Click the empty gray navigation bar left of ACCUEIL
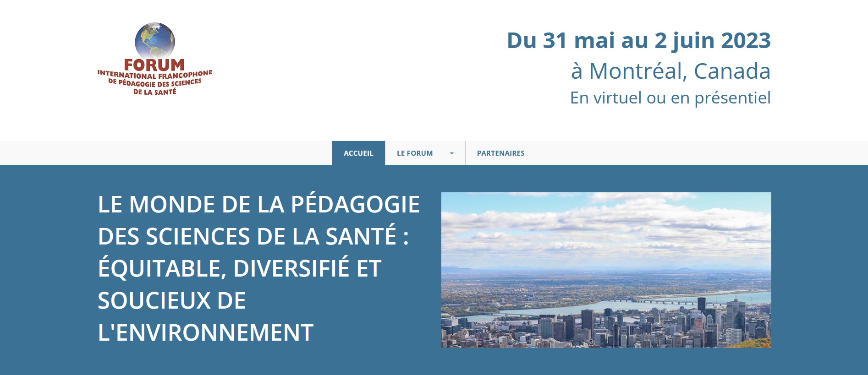This screenshot has width=868, height=375. 165,153
